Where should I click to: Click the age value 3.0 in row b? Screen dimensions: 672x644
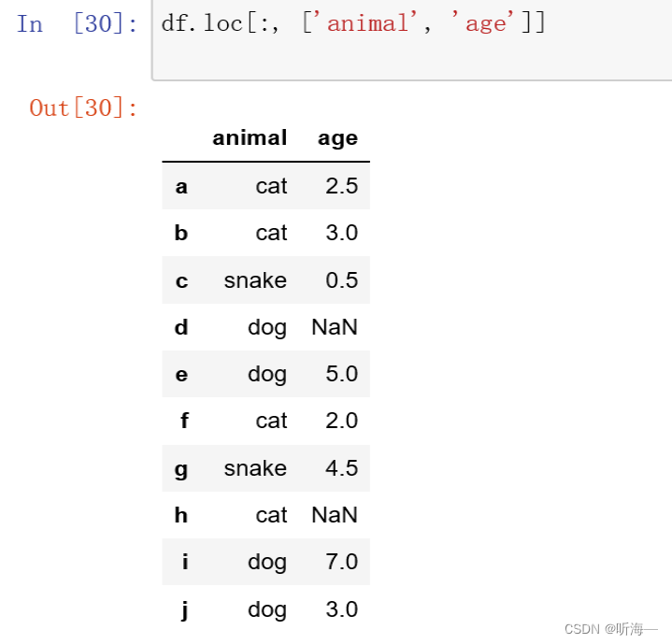click(x=341, y=233)
